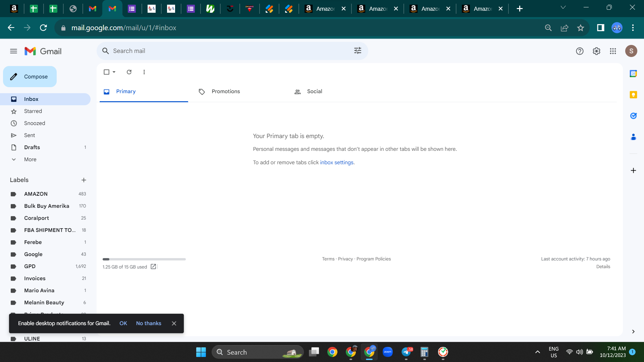The width and height of the screenshot is (644, 362).
Task: Open the More options three-dot menu
Action: point(144,72)
